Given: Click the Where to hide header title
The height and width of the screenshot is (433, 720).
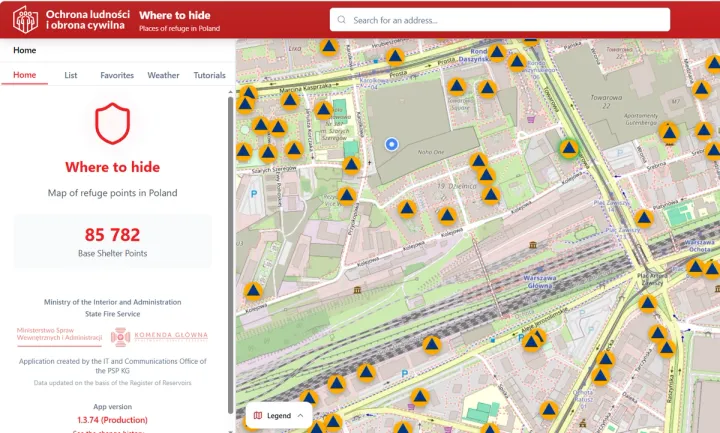Looking at the screenshot, I should tap(175, 15).
